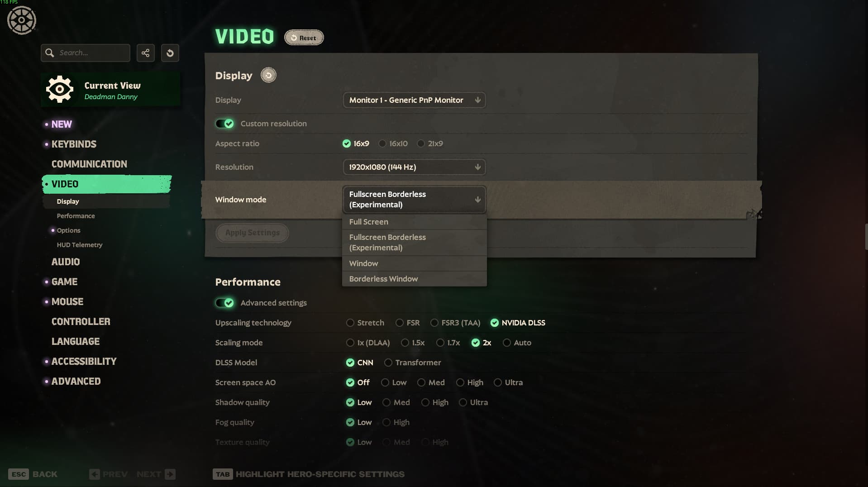The image size is (868, 487).
Task: Open the AUDIO category
Action: click(x=66, y=262)
